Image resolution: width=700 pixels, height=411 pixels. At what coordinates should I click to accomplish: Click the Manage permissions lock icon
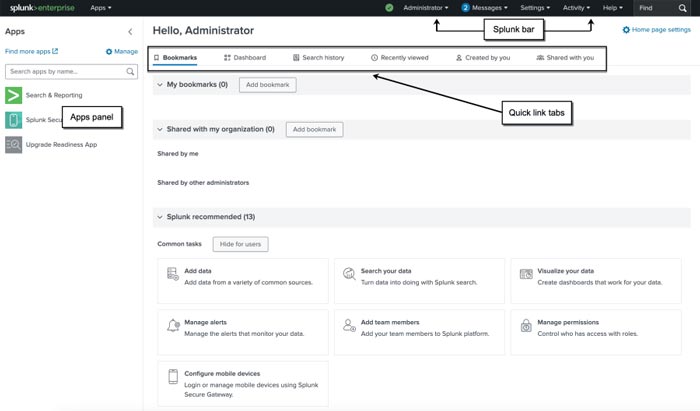(526, 325)
